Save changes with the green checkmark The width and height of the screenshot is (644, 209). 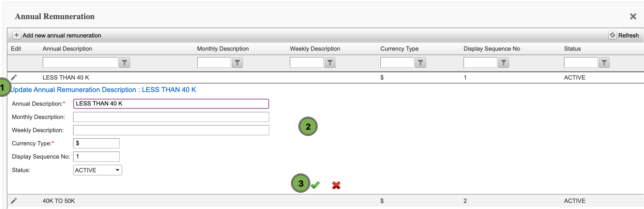pos(315,185)
